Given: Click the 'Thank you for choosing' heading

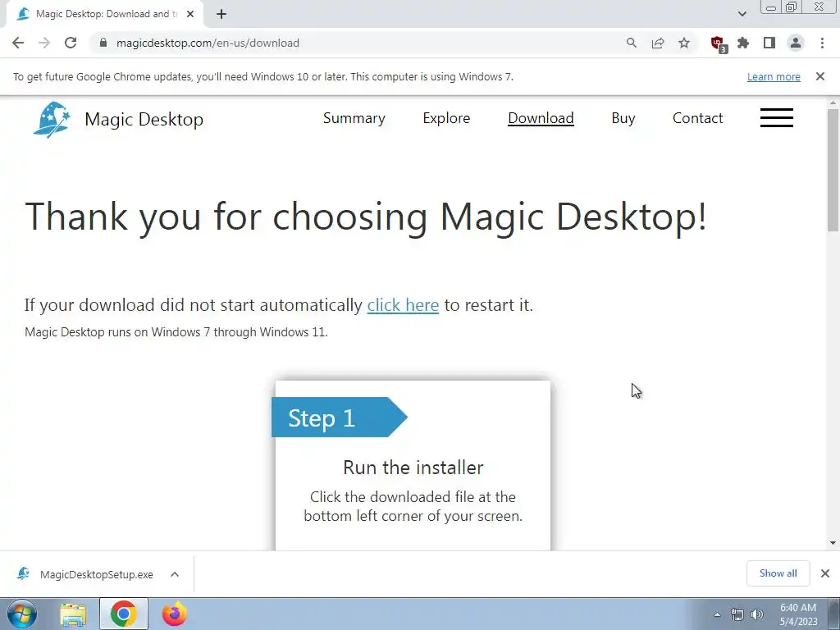Looking at the screenshot, I should (x=365, y=217).
